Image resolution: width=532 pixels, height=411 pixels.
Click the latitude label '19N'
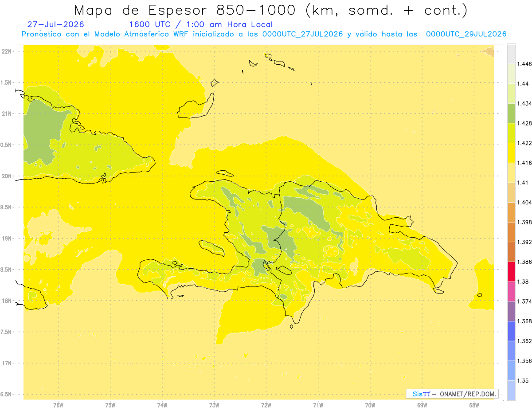click(7, 239)
